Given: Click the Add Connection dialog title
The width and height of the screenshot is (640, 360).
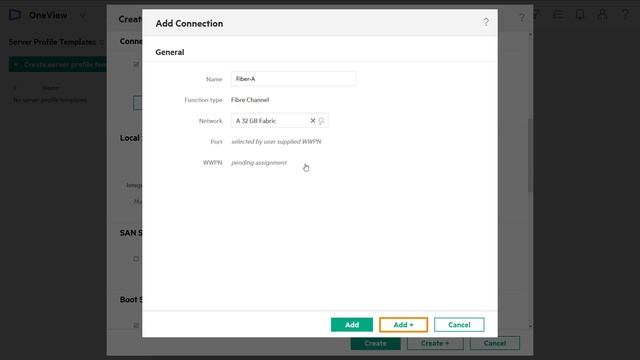Looking at the screenshot, I should click(x=189, y=24).
